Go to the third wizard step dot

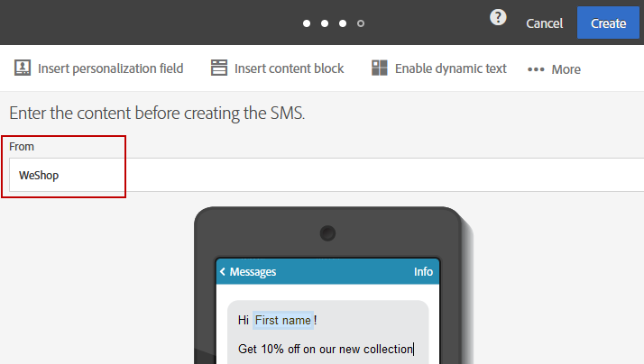click(343, 23)
